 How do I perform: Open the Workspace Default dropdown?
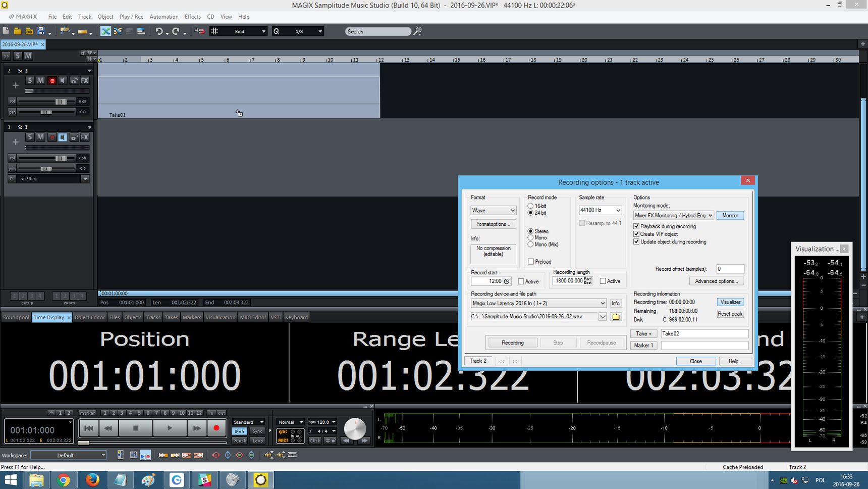69,455
